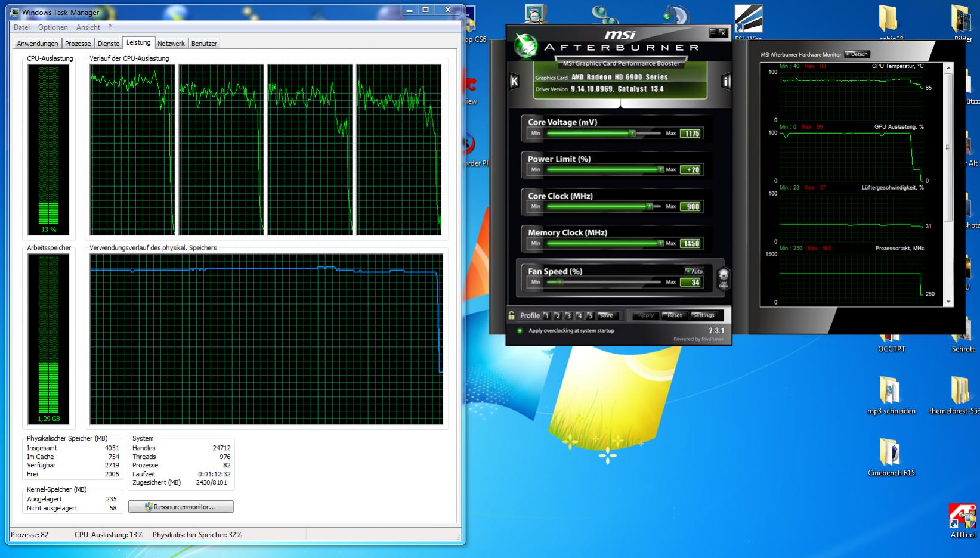980x558 pixels.
Task: Open Afterburner Settings
Action: pos(704,315)
